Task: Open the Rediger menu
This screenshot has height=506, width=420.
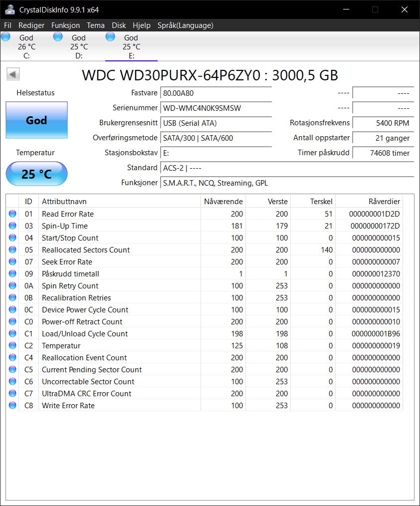Action: click(x=31, y=25)
